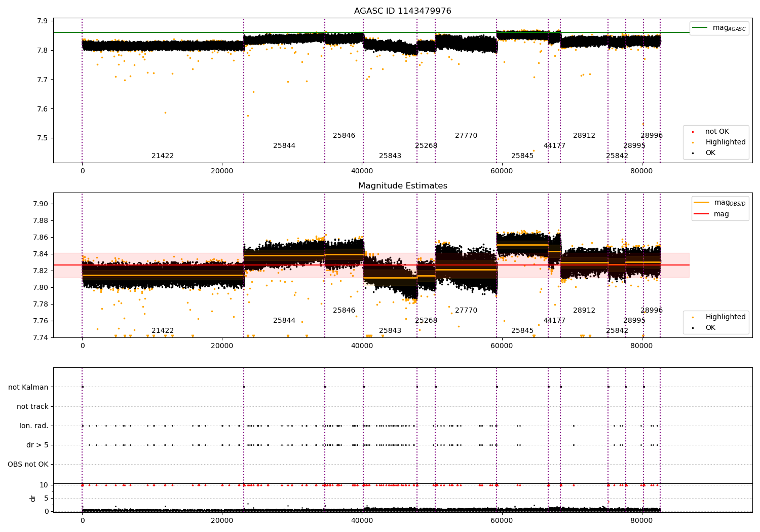760x532 pixels.
Task: Click the 7.9 y-axis tick label
Action: click(x=43, y=21)
